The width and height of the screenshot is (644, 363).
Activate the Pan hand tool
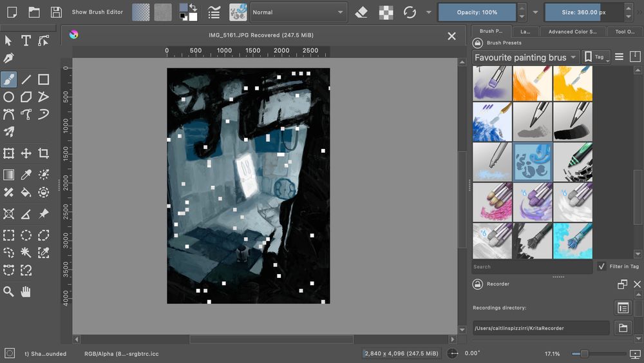tap(26, 291)
